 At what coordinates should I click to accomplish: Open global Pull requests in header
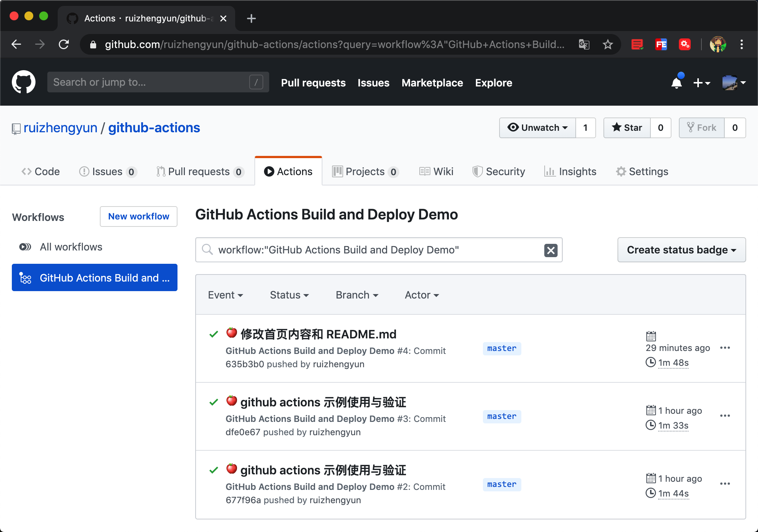click(x=313, y=83)
